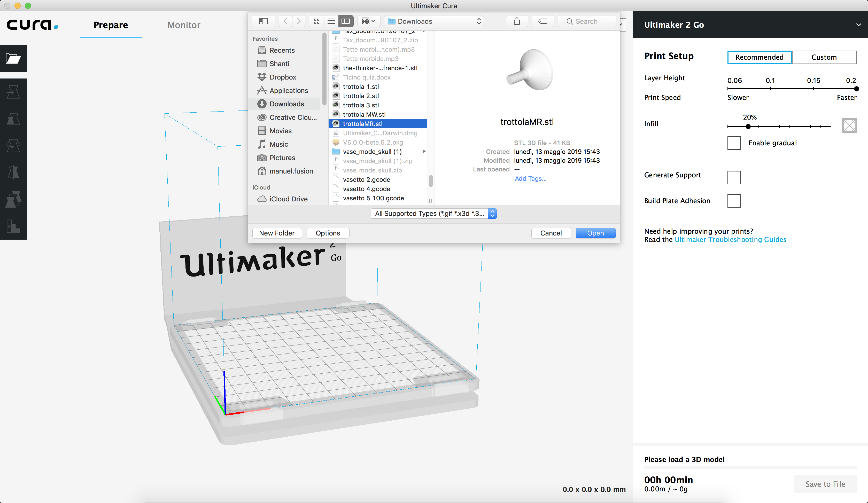Click the back navigation arrow icon
This screenshot has height=503, width=868.
[285, 20]
